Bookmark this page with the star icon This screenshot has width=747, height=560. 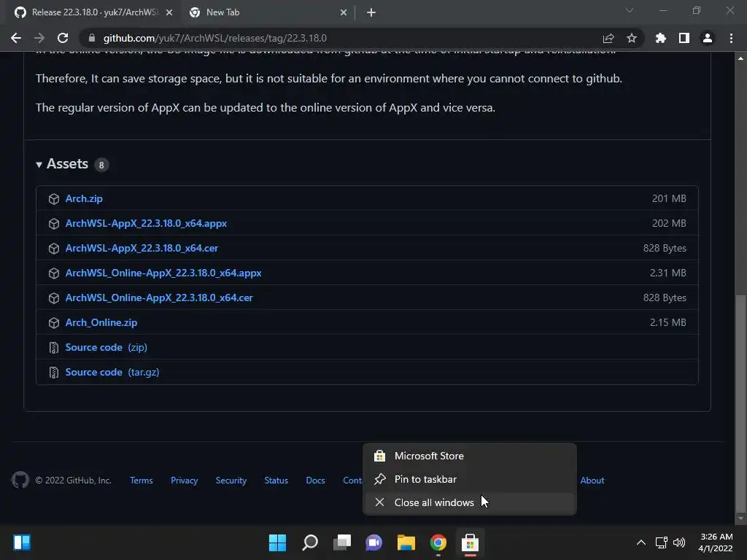(632, 38)
